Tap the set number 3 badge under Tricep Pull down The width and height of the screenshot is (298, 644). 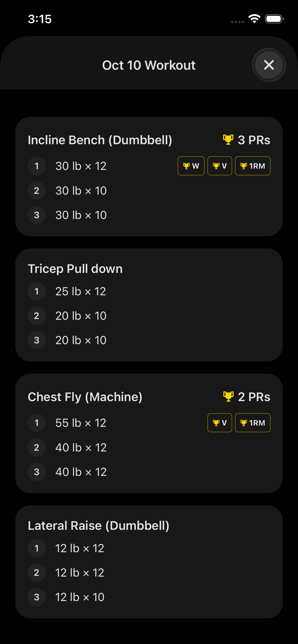[37, 340]
